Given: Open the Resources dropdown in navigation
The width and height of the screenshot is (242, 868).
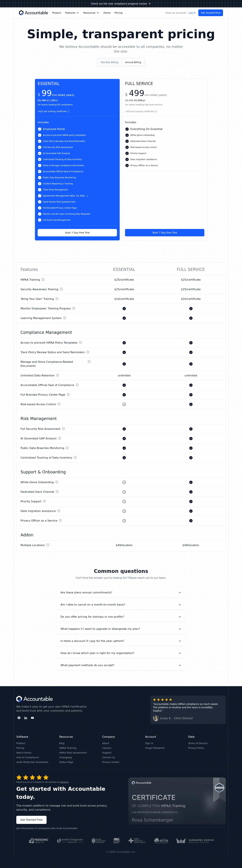Looking at the screenshot, I should tap(91, 13).
